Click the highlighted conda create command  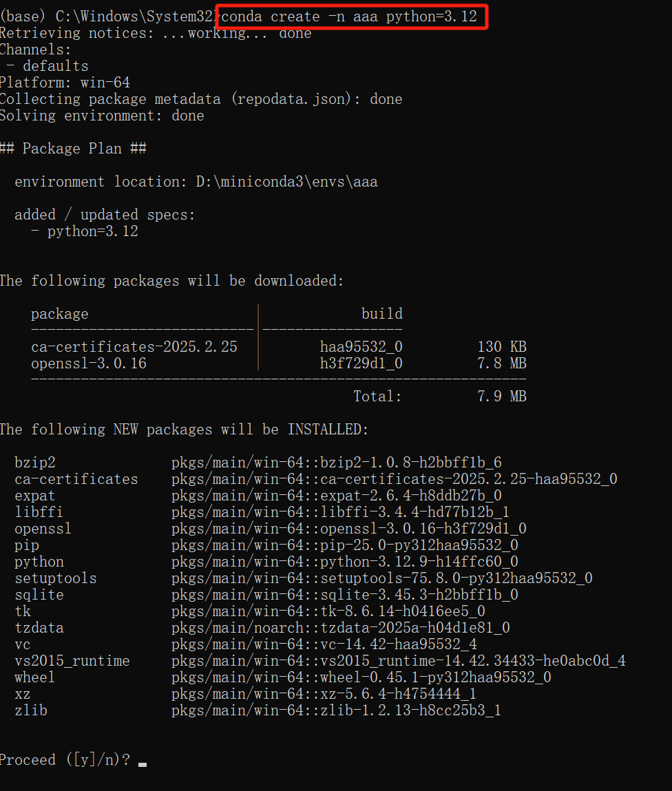(350, 17)
